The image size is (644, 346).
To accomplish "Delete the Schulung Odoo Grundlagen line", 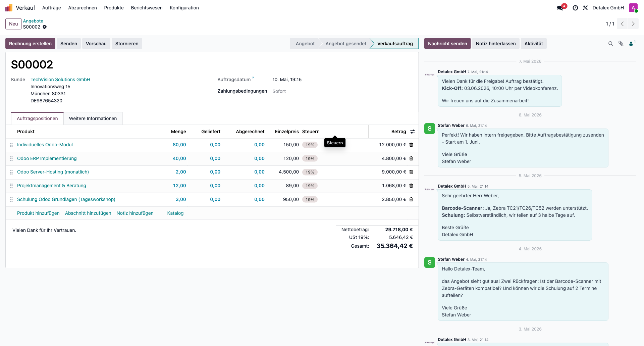I will 411,199.
